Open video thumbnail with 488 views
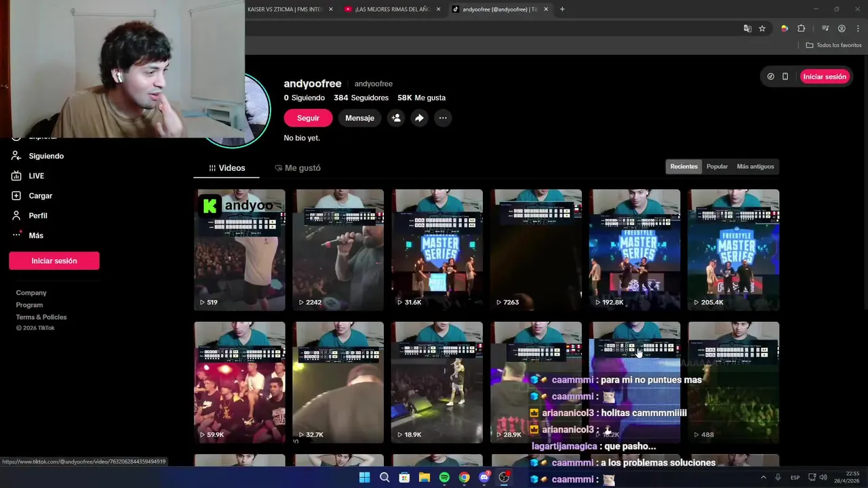 tap(734, 382)
